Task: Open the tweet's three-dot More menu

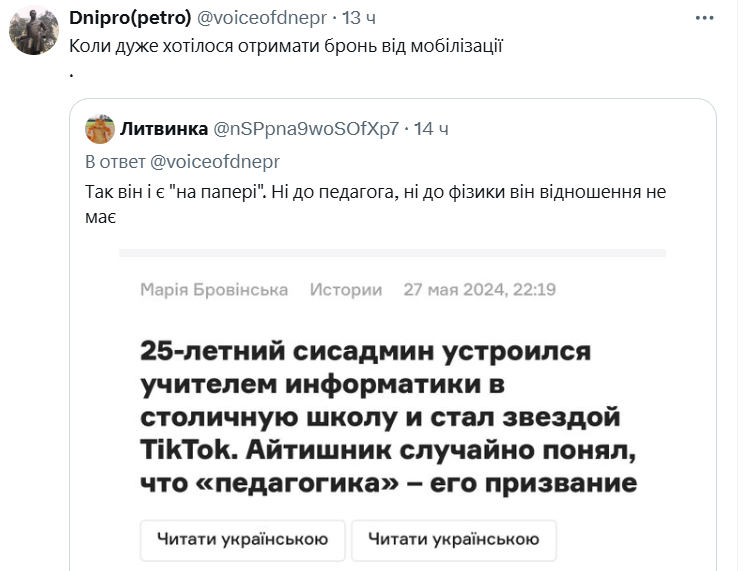Action: [x=707, y=21]
